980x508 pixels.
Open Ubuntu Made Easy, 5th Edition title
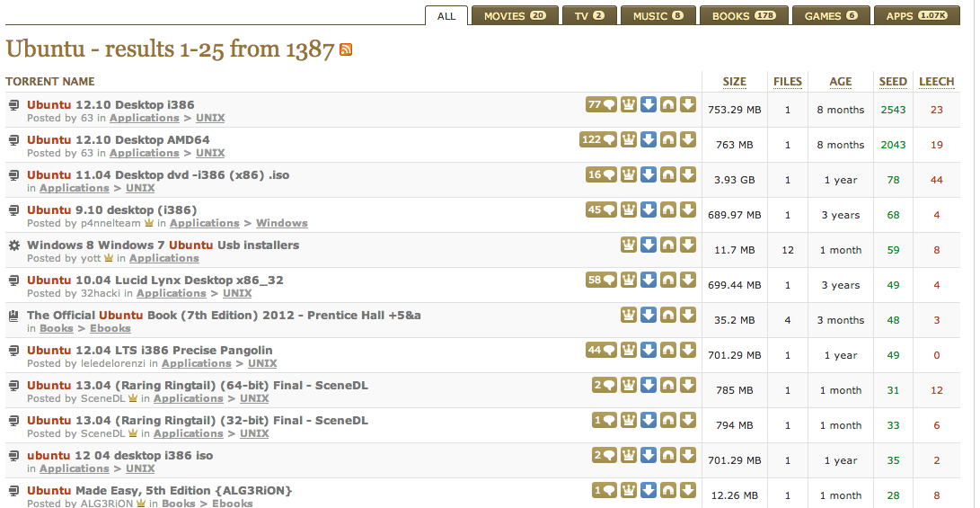[159, 490]
